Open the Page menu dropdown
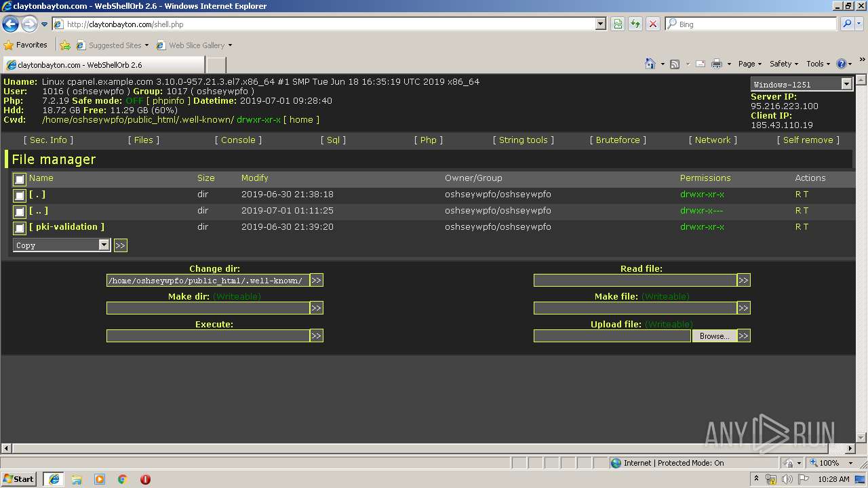This screenshot has height=488, width=868. click(749, 64)
